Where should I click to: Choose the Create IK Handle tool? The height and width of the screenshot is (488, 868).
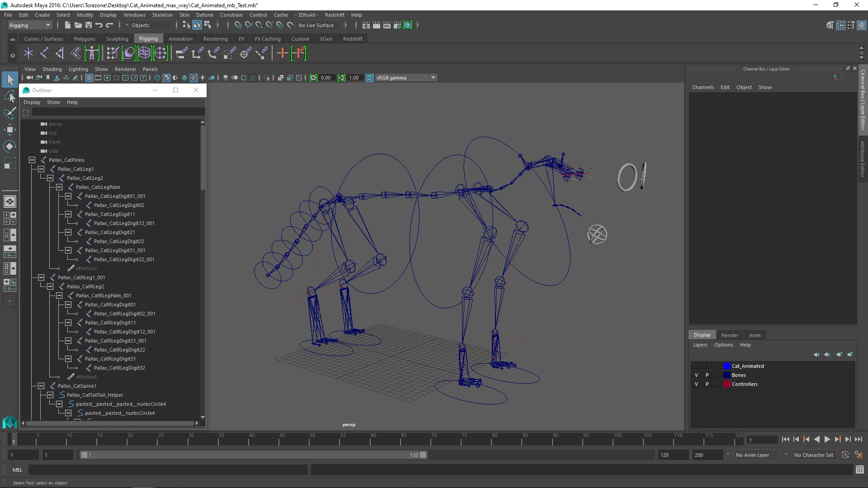(x=60, y=53)
